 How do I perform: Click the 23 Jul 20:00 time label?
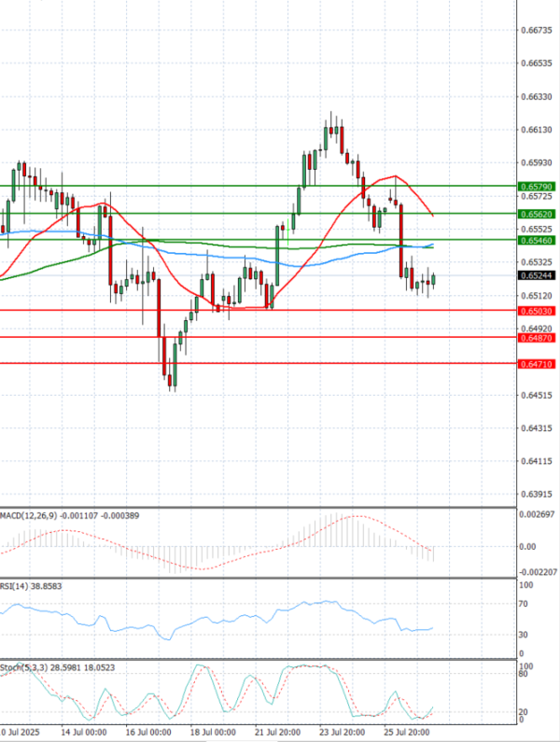point(343,733)
